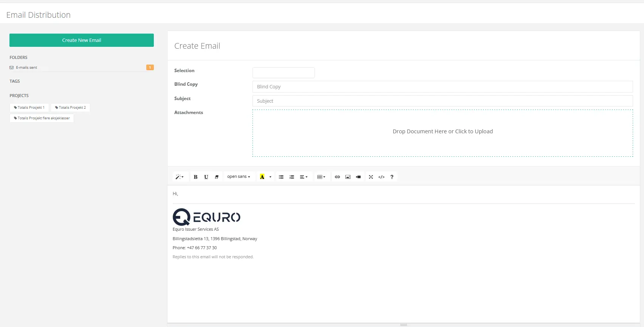
Task: Open the editor help question mark
Action: pos(392,177)
